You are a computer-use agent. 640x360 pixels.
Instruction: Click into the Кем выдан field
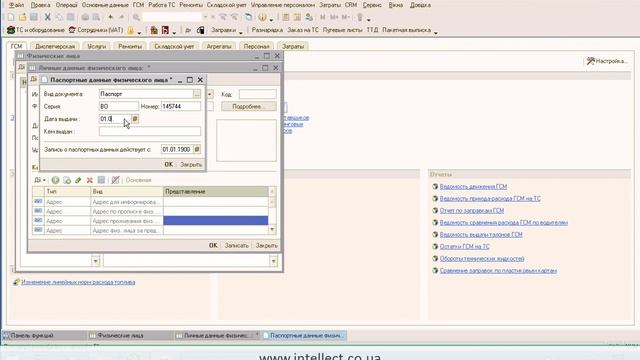(150, 131)
